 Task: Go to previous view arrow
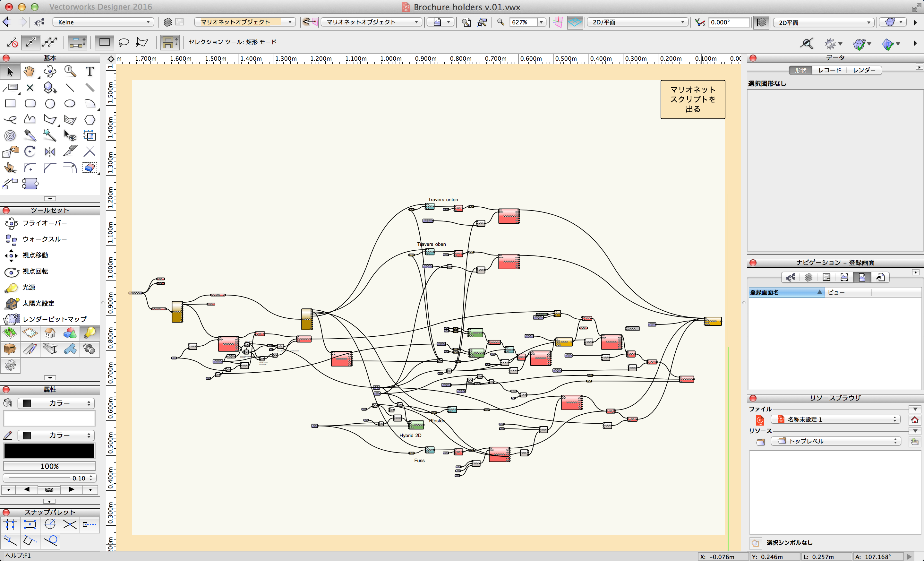pyautogui.click(x=7, y=22)
